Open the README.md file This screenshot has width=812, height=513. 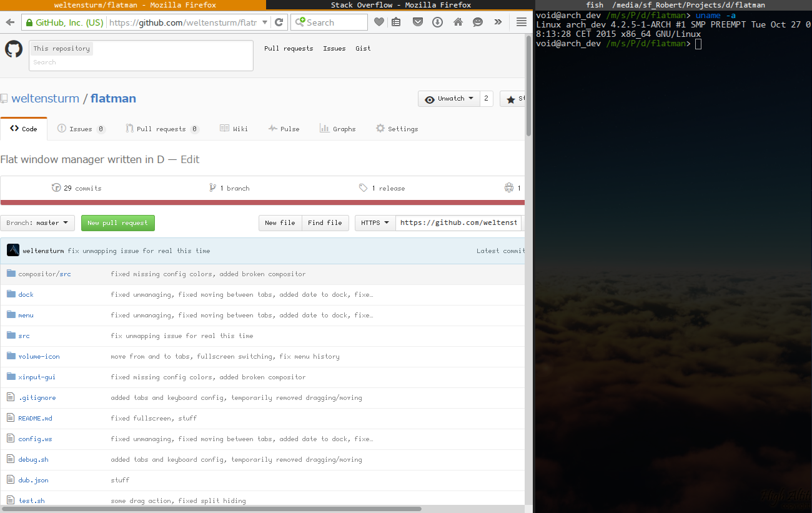[x=37, y=418]
